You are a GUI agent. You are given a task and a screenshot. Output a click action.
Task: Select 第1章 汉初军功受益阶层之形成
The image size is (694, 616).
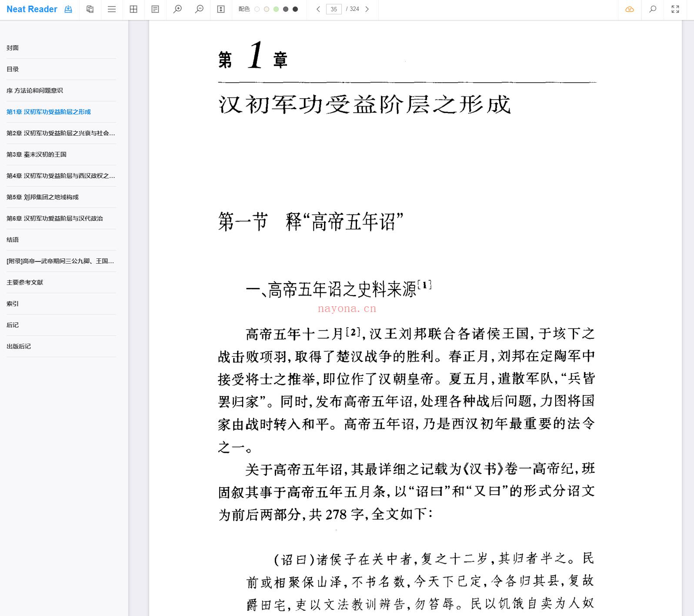pyautogui.click(x=49, y=112)
